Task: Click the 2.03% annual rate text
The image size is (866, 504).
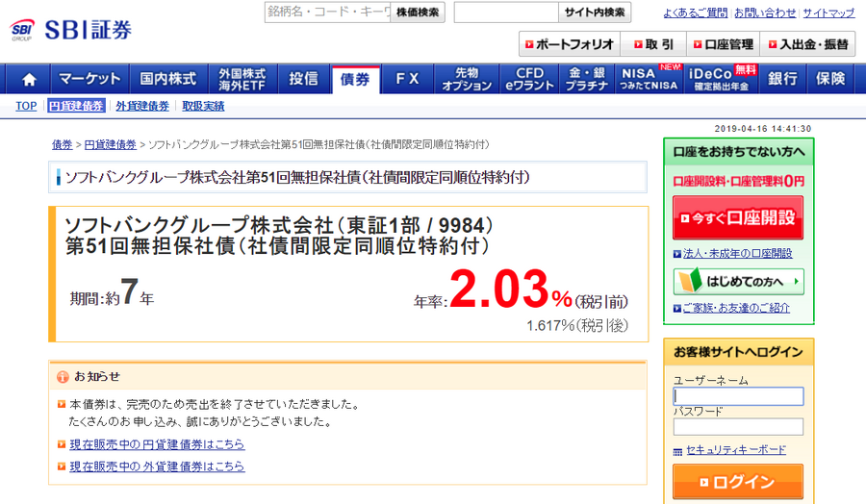Action: tap(511, 290)
